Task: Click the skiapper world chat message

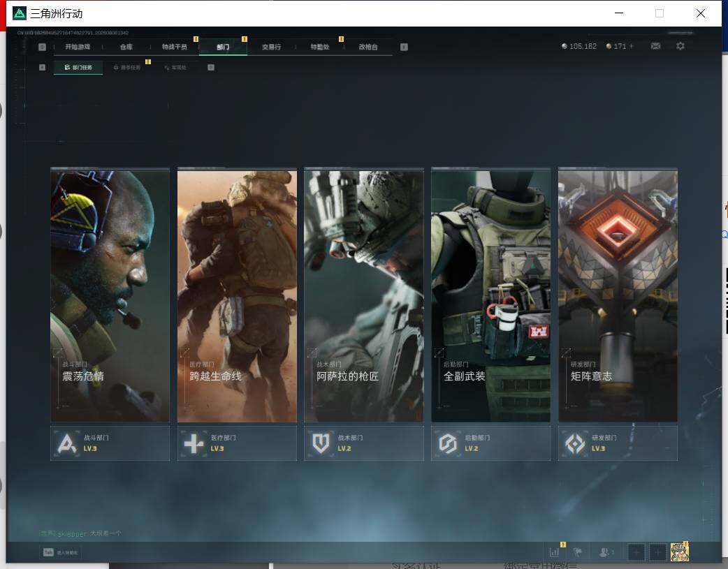Action: [80, 533]
